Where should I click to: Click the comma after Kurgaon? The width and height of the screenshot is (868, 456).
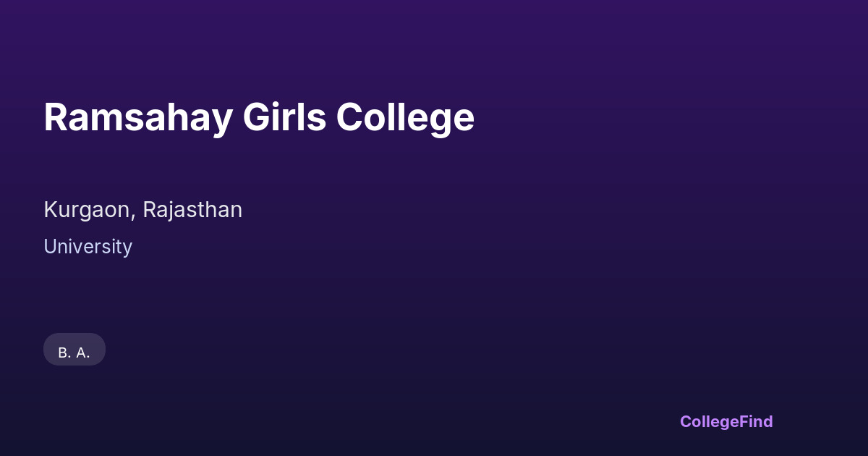tap(134, 216)
